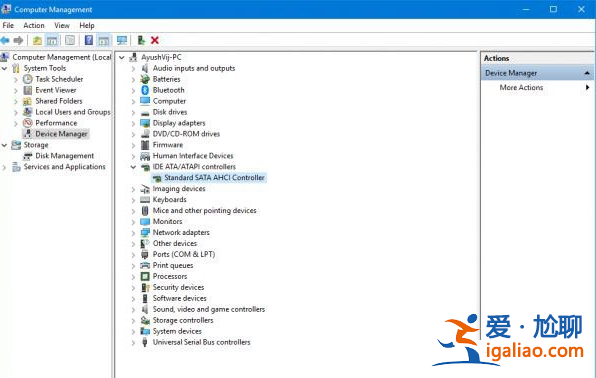Viewport: 596px width, 378px height.
Task: Open the More Actions submenu
Action: click(x=587, y=87)
